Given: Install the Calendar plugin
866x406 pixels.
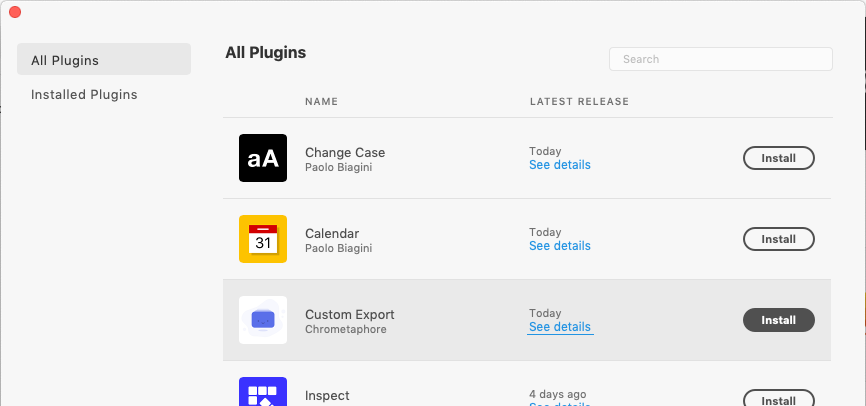Looking at the screenshot, I should [x=779, y=239].
